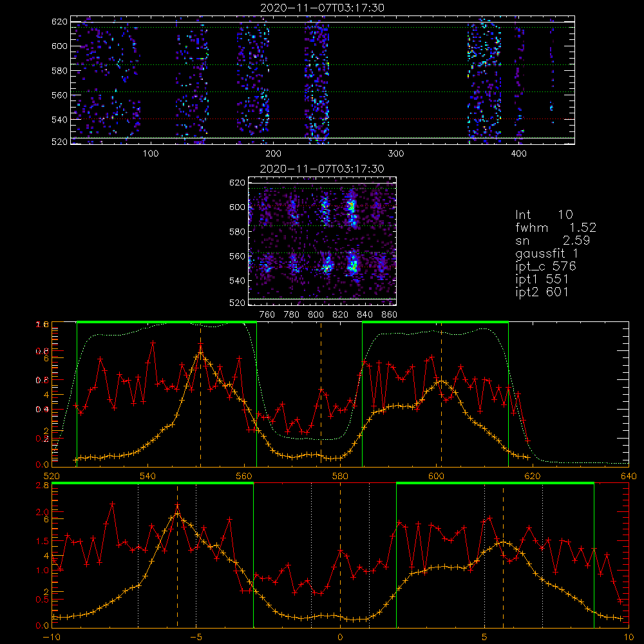The image size is (644, 644).
Task: Click the small middle spectrogram image
Action: tap(323, 241)
